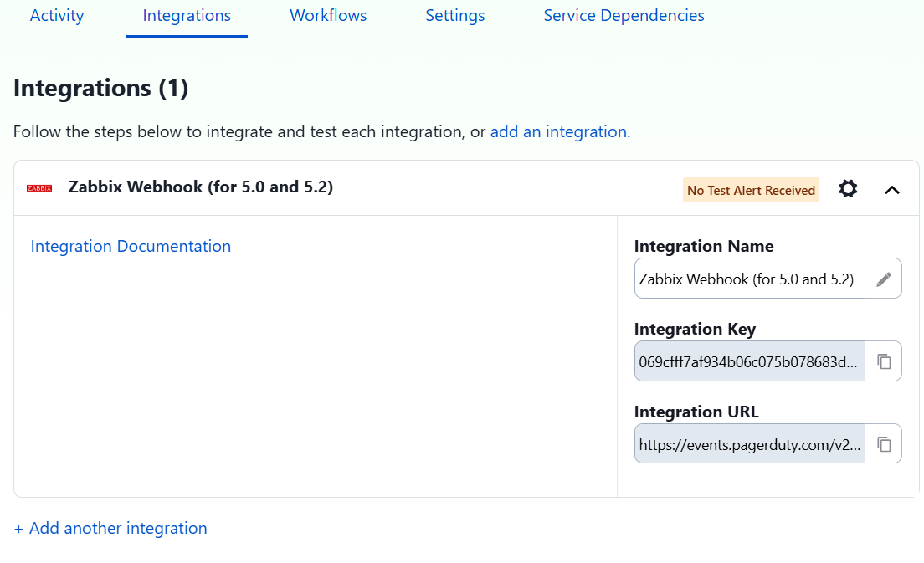924x563 pixels.
Task: Click '+ Add another integration'
Action: tap(110, 528)
